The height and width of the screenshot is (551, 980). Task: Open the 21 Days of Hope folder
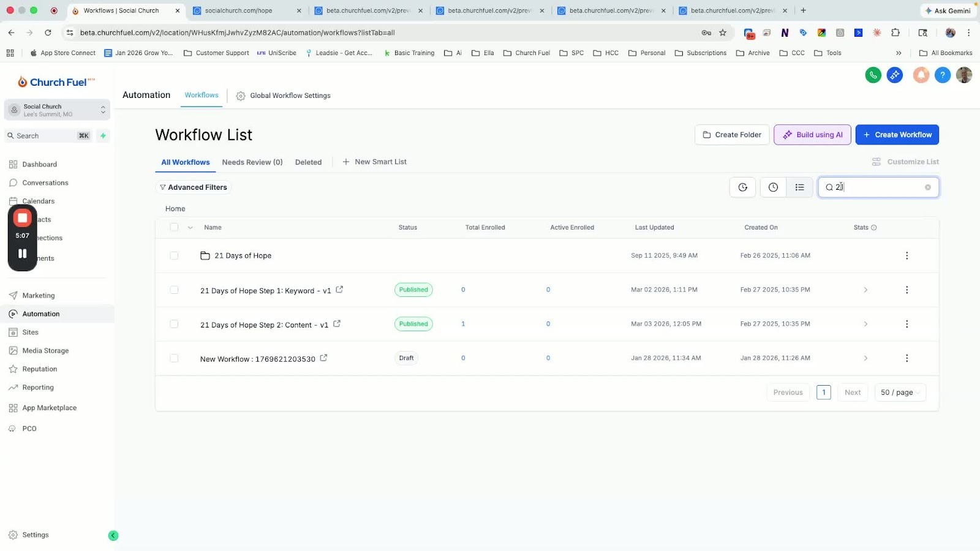click(x=243, y=256)
